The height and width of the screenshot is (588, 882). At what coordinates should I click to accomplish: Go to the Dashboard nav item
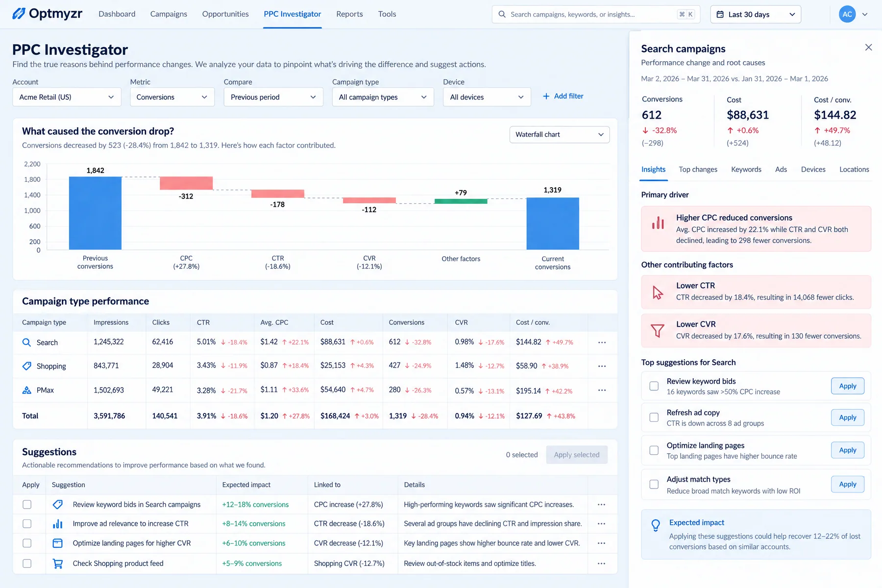pyautogui.click(x=117, y=14)
